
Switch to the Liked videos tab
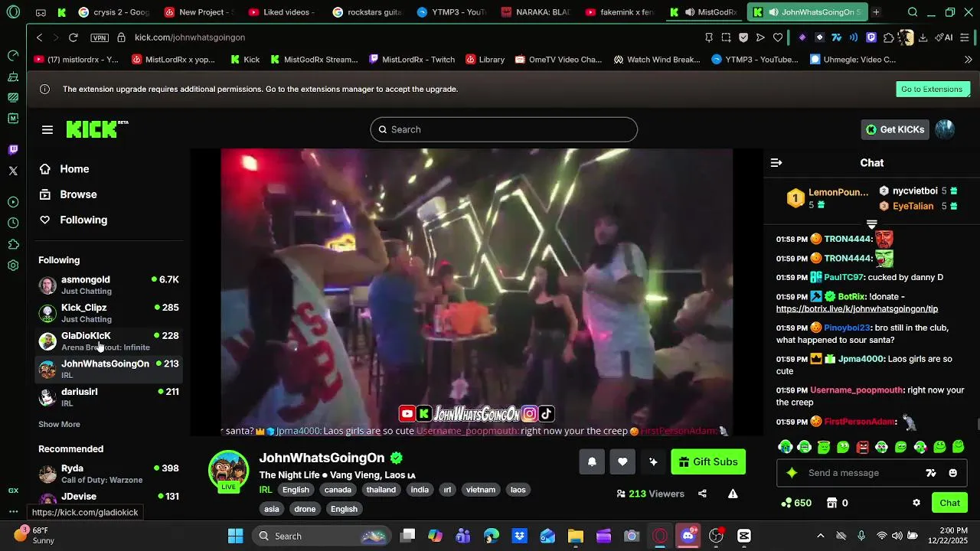pyautogui.click(x=280, y=12)
